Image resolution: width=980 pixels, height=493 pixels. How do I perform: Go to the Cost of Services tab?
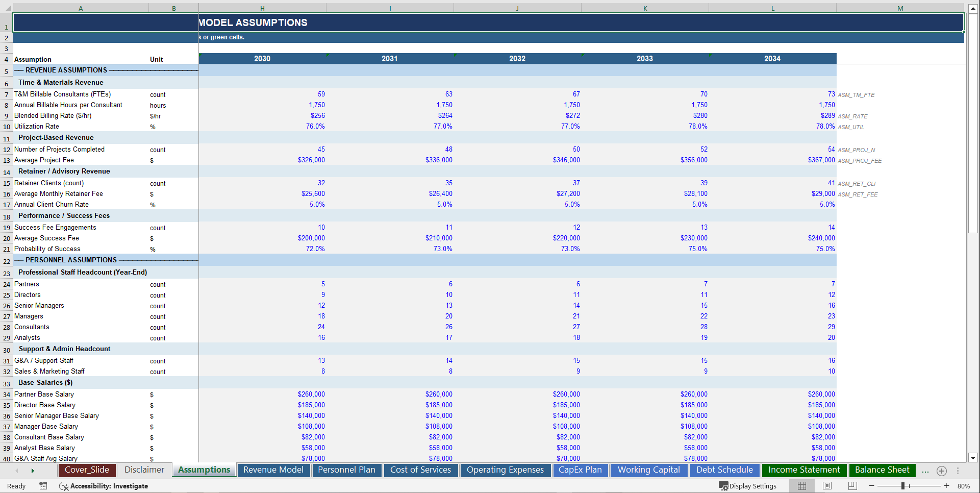tap(421, 470)
